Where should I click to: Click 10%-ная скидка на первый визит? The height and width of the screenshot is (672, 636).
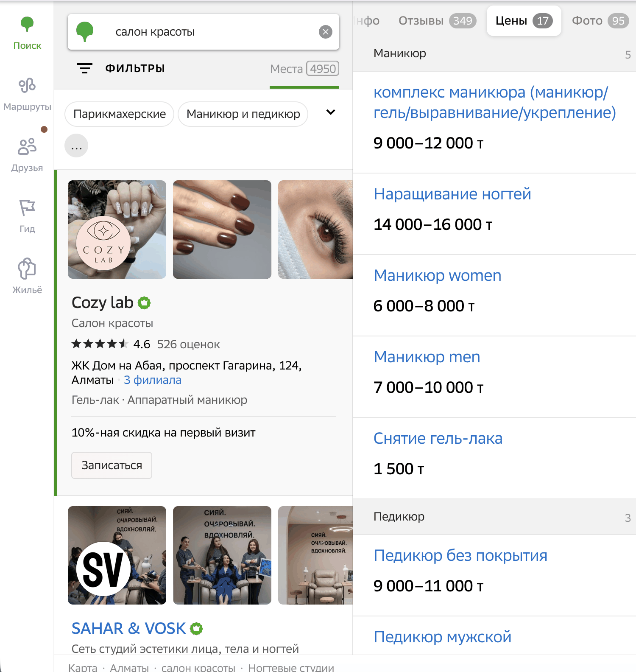coord(164,433)
